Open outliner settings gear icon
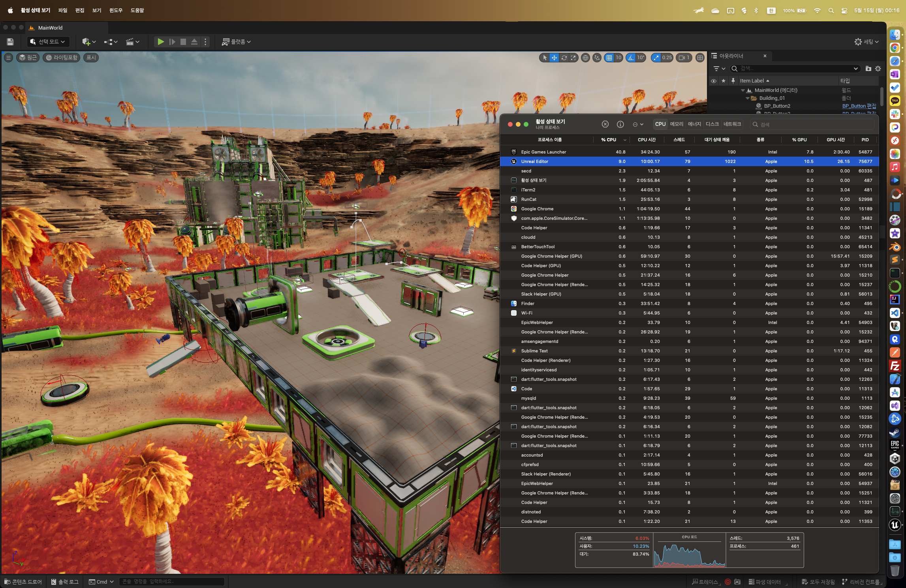 (878, 69)
